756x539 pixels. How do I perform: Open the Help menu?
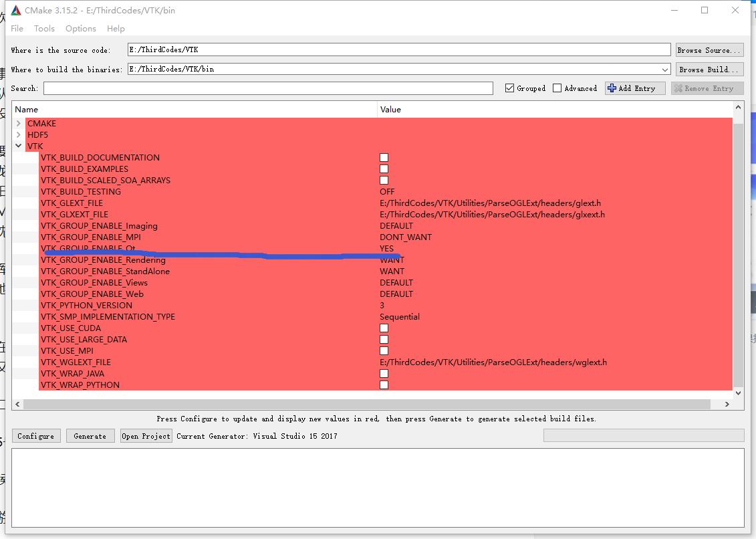click(116, 29)
